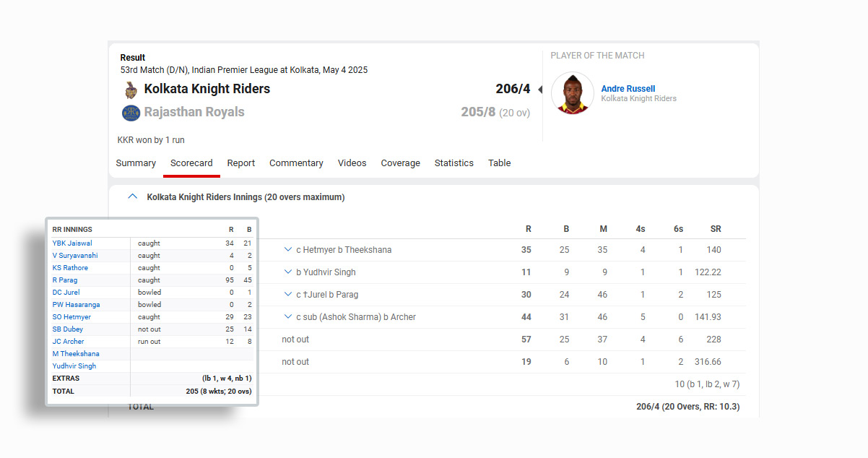Expand dismissal details for c Hetmyer b Theekshana
Screen dimensions: 868x458
tap(288, 250)
